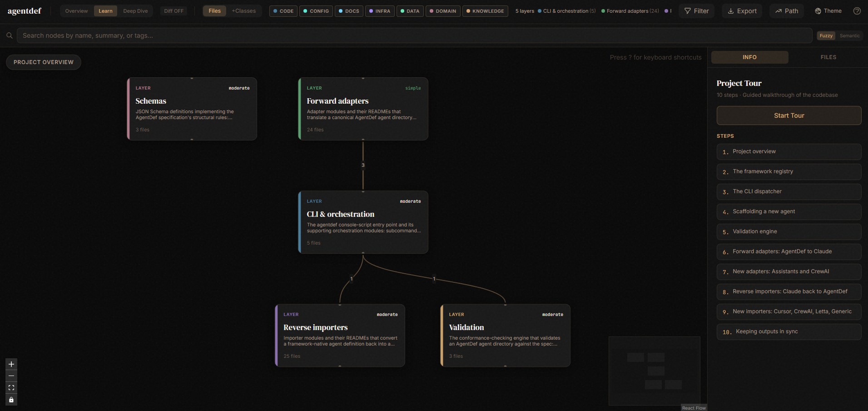Toggle the INFRA category filter

[x=380, y=11]
